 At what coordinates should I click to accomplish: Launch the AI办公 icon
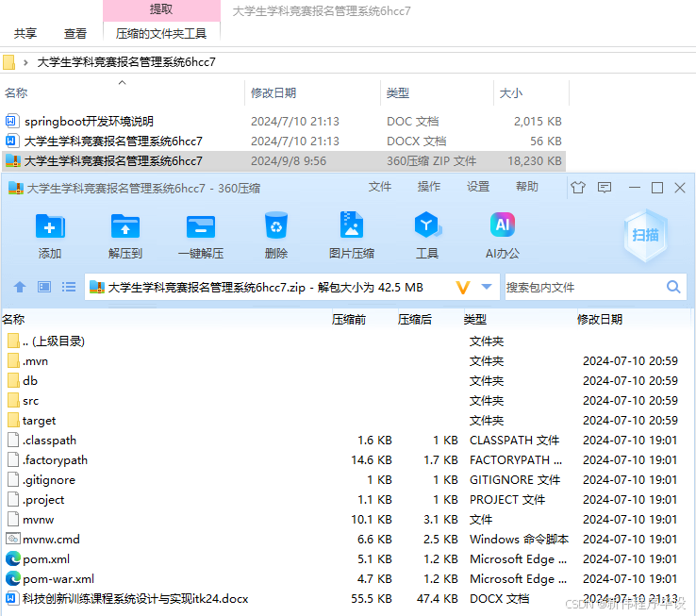tap(503, 225)
